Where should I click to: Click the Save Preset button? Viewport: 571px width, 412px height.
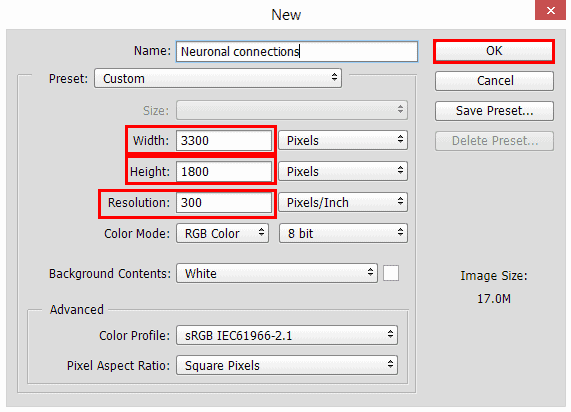[494, 111]
